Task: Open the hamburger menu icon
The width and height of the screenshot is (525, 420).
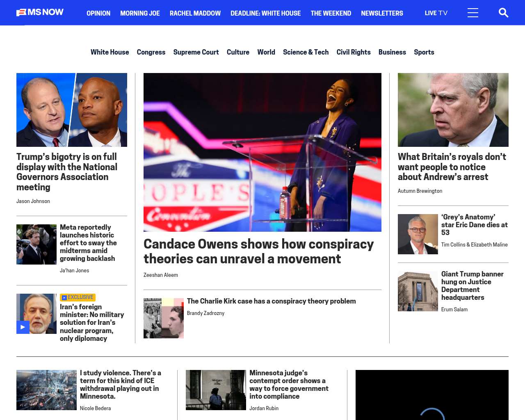Action: (x=472, y=13)
